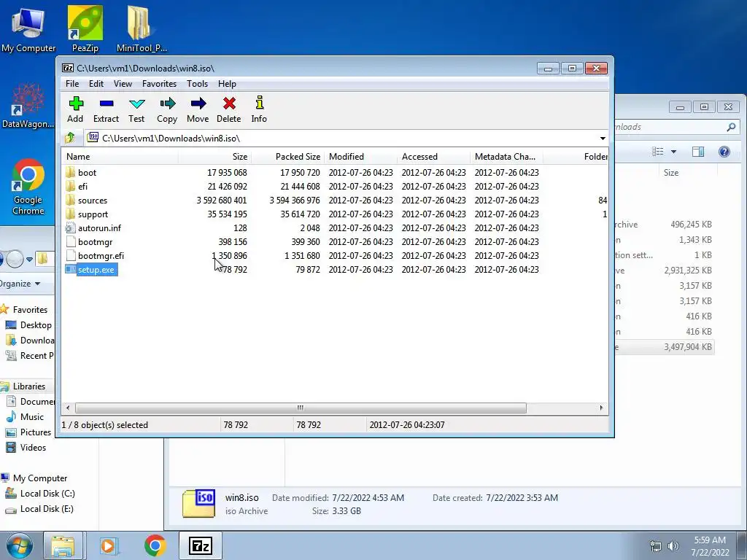Select Local Disk (C:) in Explorer

click(x=40, y=494)
